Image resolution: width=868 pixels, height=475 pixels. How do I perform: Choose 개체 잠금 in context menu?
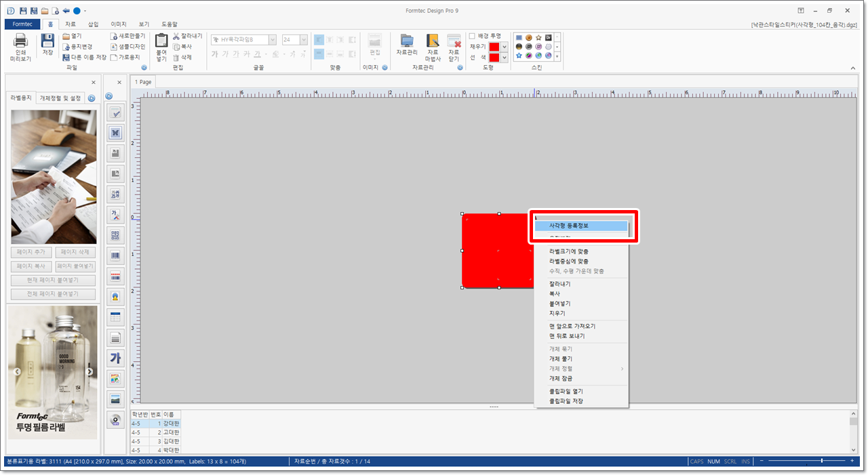click(581, 378)
